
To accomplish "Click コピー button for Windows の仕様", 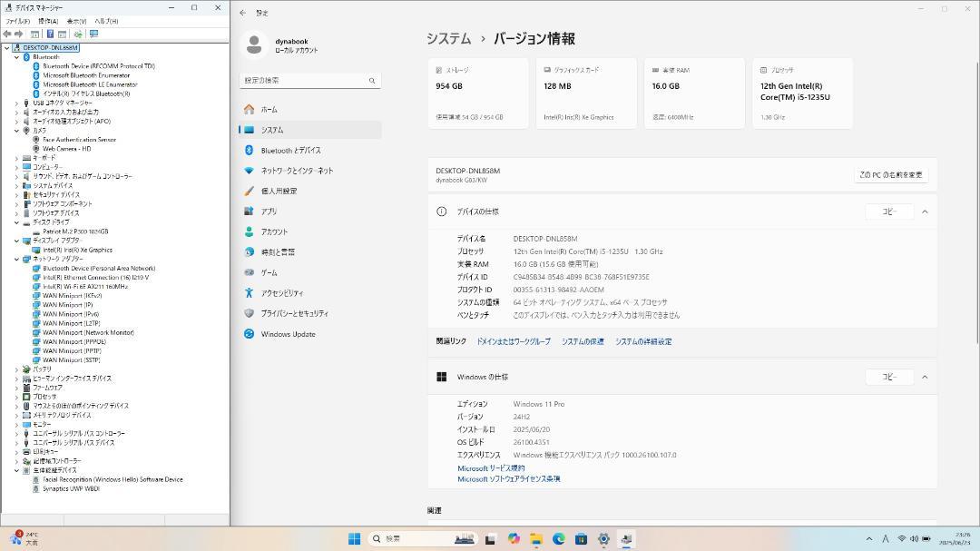I will click(889, 377).
